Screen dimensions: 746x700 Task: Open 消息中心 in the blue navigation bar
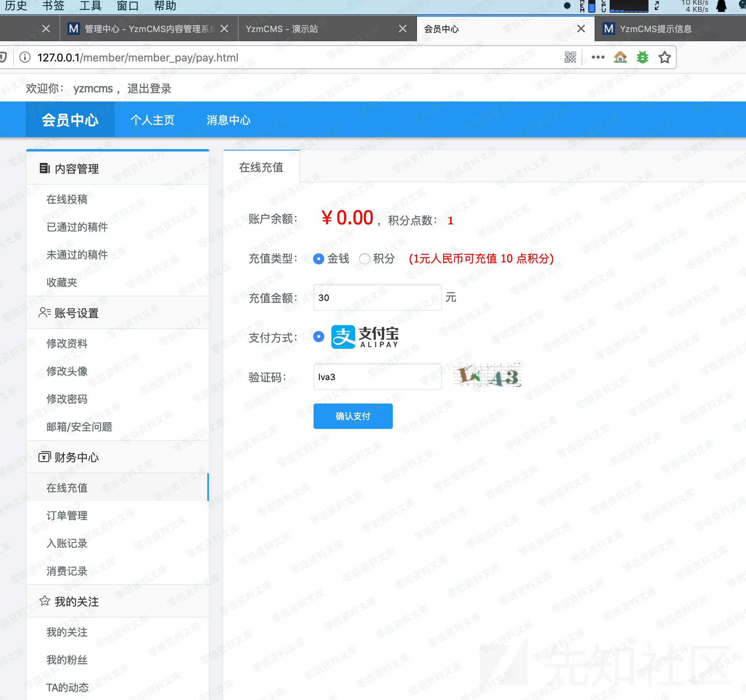[x=228, y=120]
